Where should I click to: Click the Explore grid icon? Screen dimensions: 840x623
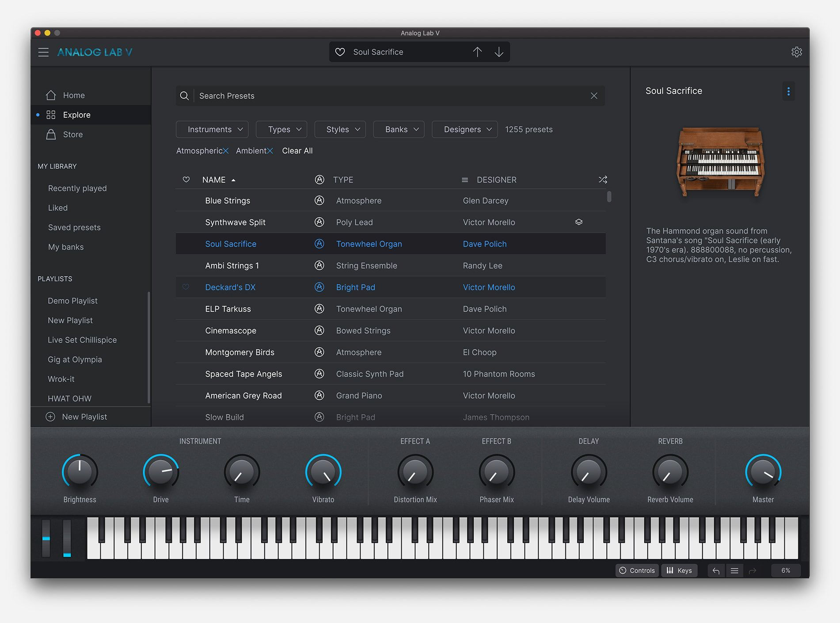pos(51,115)
